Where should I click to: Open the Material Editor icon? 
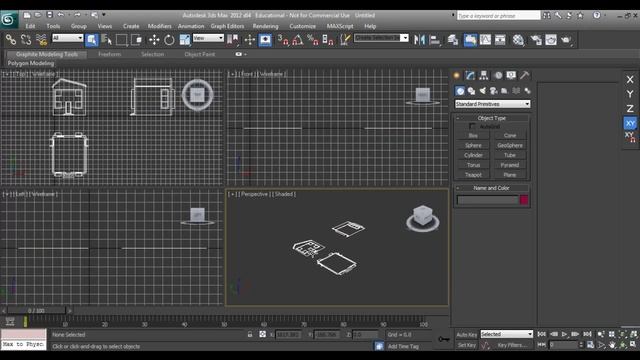pos(518,40)
